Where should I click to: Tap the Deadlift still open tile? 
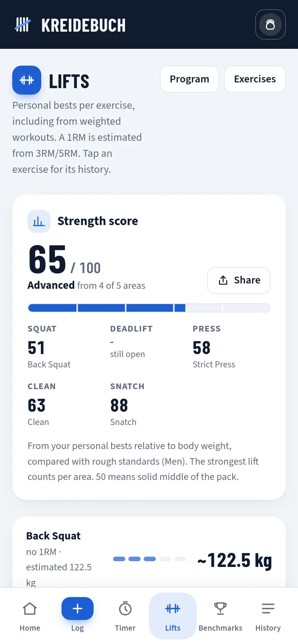146,342
